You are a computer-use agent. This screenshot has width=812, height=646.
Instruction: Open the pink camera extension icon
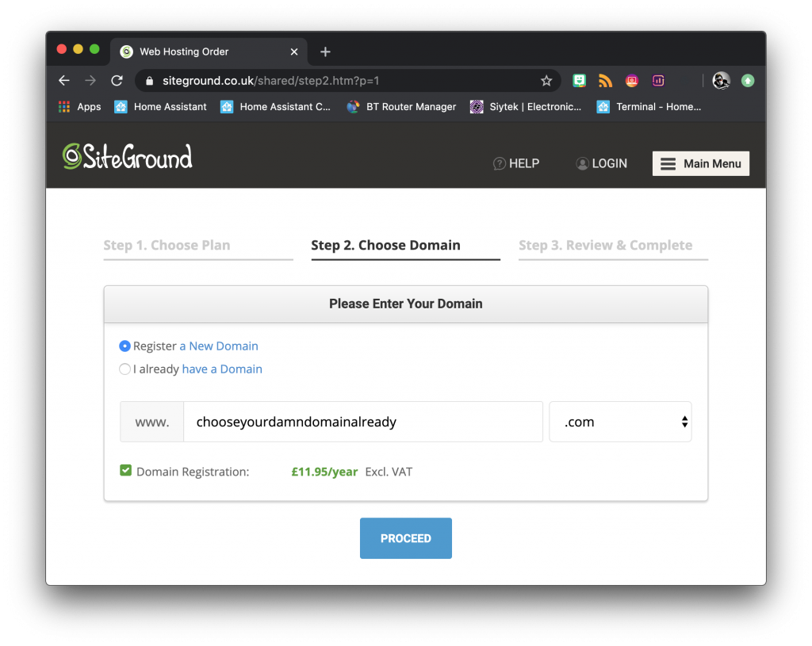tap(632, 80)
